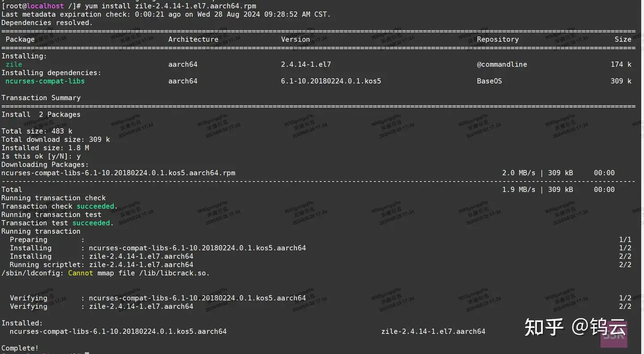
Task: Click the libcrack.so error message line
Action: (x=105, y=273)
